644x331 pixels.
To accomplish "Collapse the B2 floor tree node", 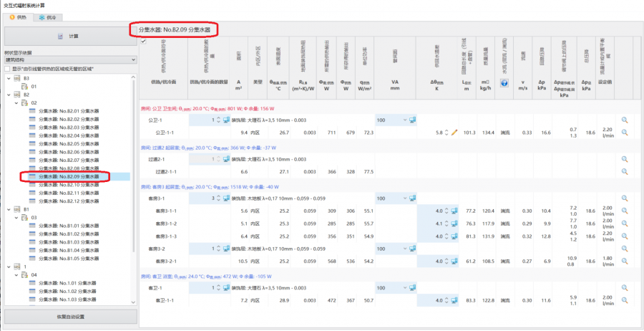I will (9, 94).
